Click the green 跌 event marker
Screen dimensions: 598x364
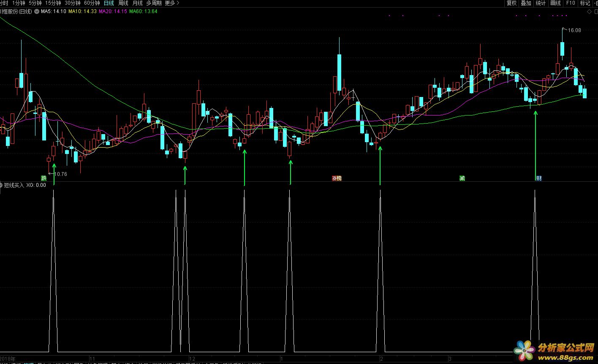(43, 178)
